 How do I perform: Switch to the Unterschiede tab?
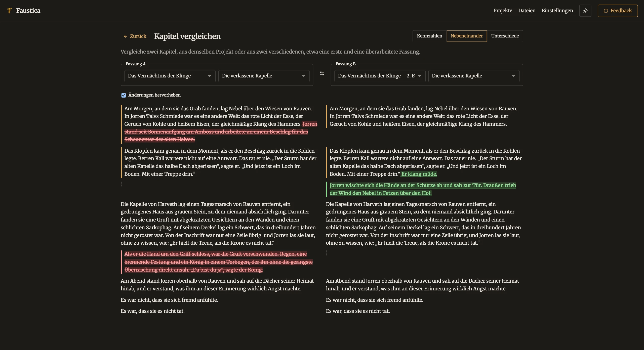[505, 36]
